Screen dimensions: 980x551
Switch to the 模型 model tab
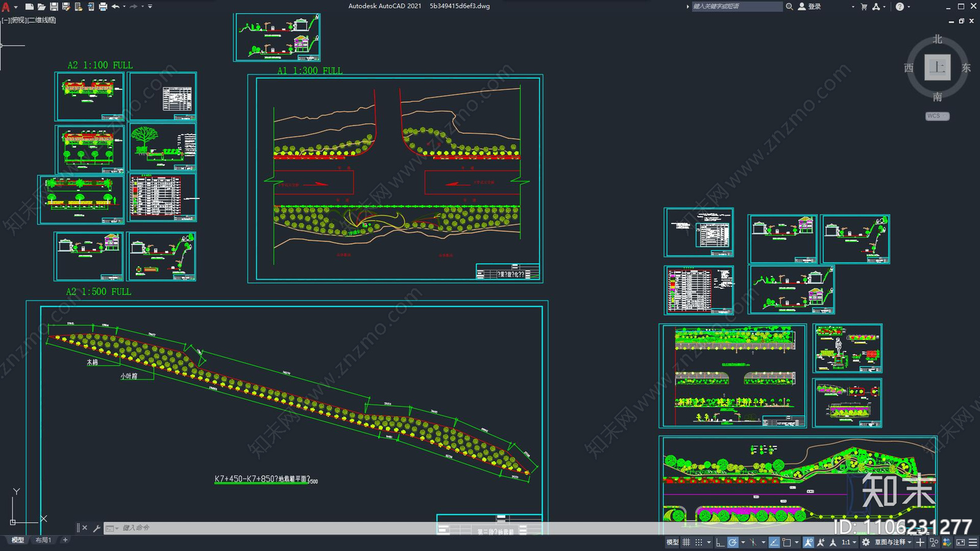tap(18, 540)
